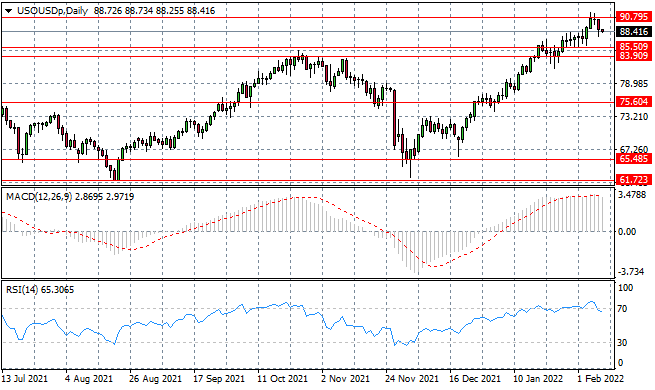This screenshot has width=655, height=390.
Task: Click the 13 Jul 2021 date label
Action: (25, 379)
